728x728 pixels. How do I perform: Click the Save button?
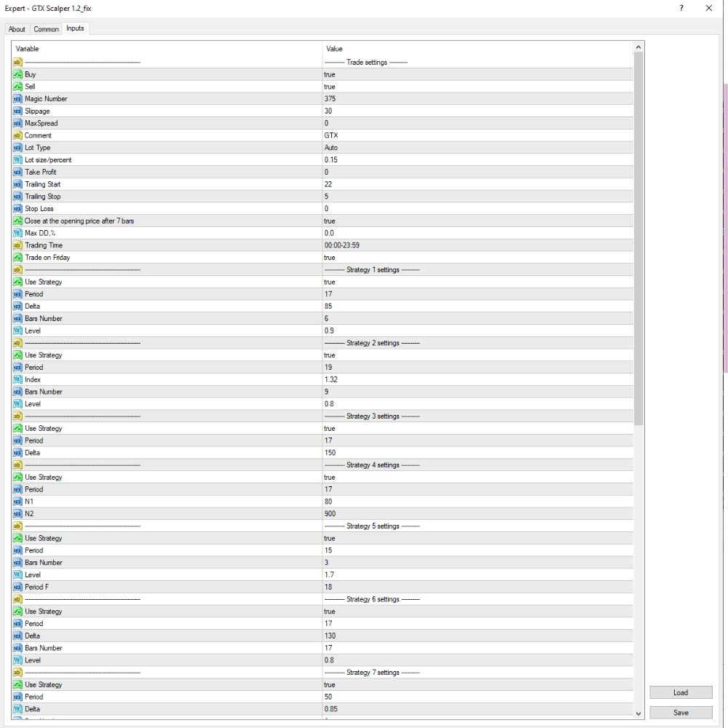click(681, 713)
